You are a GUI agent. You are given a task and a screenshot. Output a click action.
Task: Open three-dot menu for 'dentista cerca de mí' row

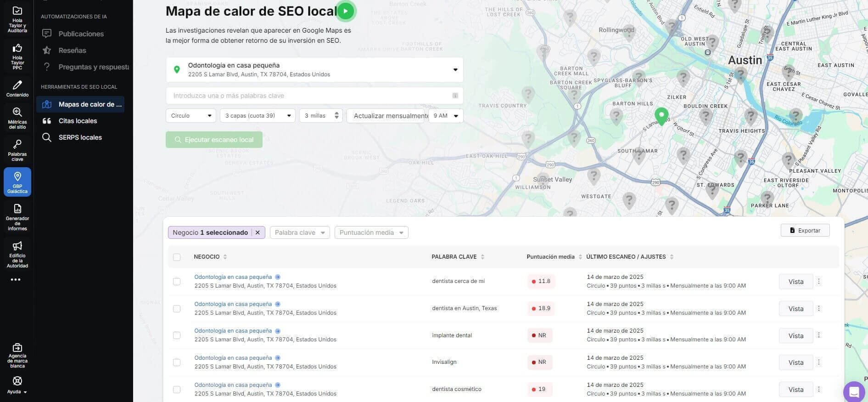pos(819,281)
